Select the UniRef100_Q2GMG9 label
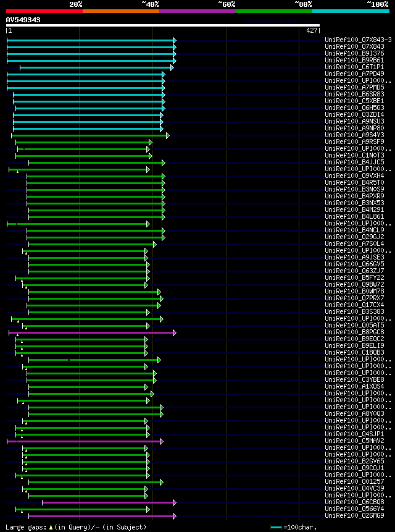395x532 pixels. click(354, 516)
